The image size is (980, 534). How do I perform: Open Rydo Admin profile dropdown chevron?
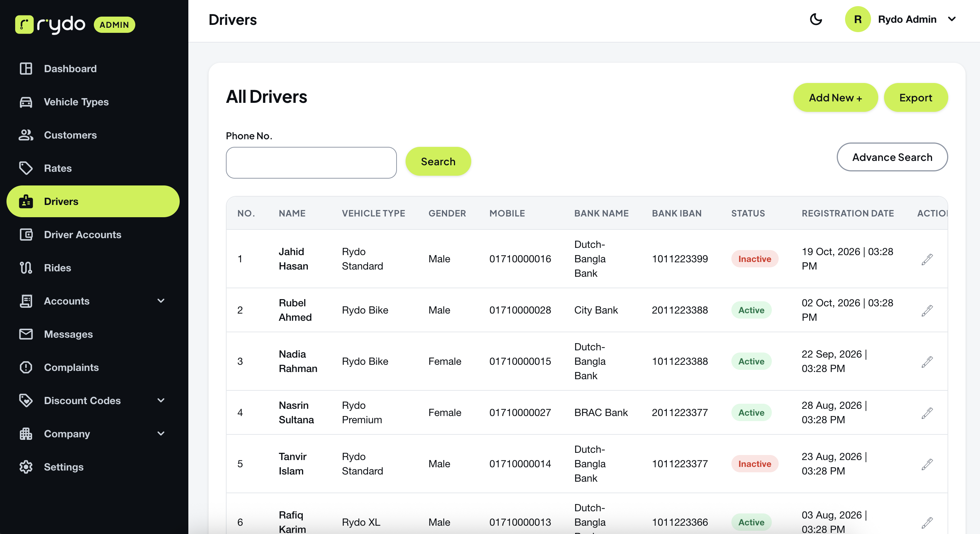(951, 19)
